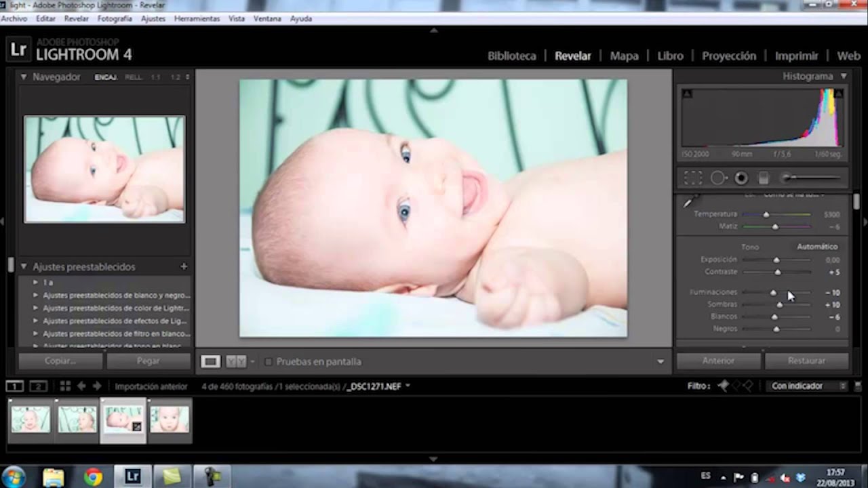Image resolution: width=868 pixels, height=488 pixels.
Task: Click Anterior button
Action: point(718,361)
